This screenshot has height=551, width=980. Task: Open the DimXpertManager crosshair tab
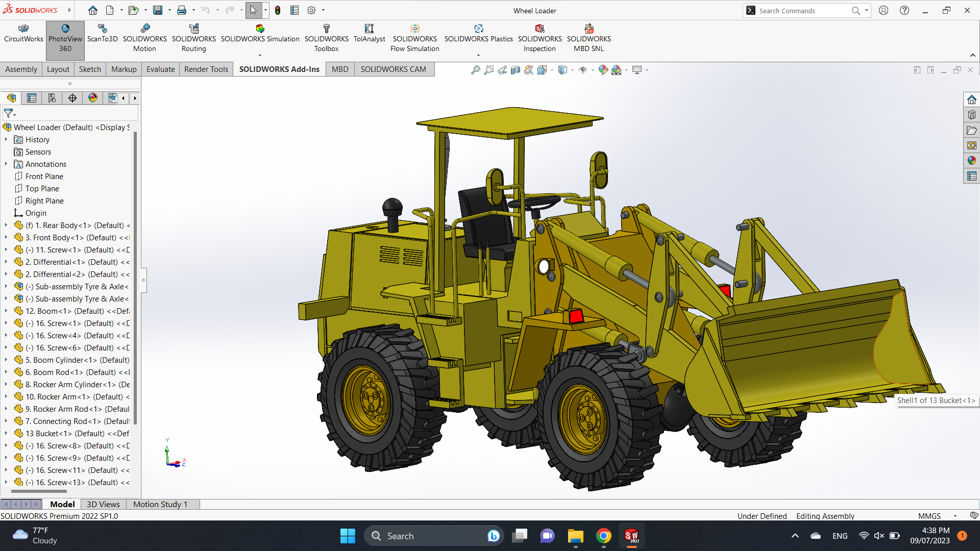click(72, 98)
